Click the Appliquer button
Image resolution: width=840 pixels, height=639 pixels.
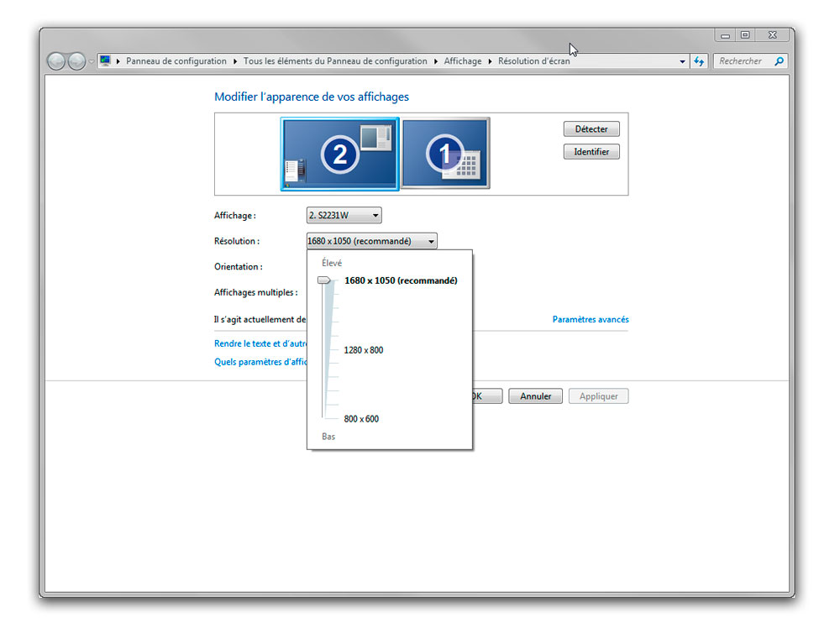[598, 396]
